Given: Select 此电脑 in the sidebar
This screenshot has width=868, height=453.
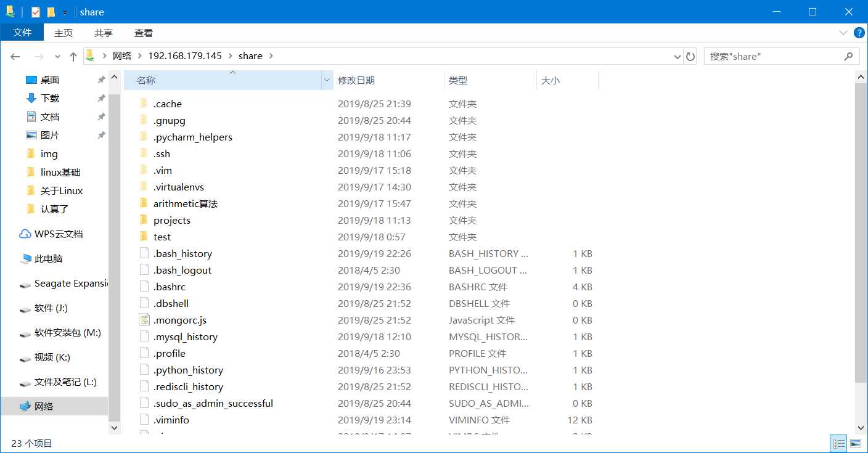Looking at the screenshot, I should point(48,259).
